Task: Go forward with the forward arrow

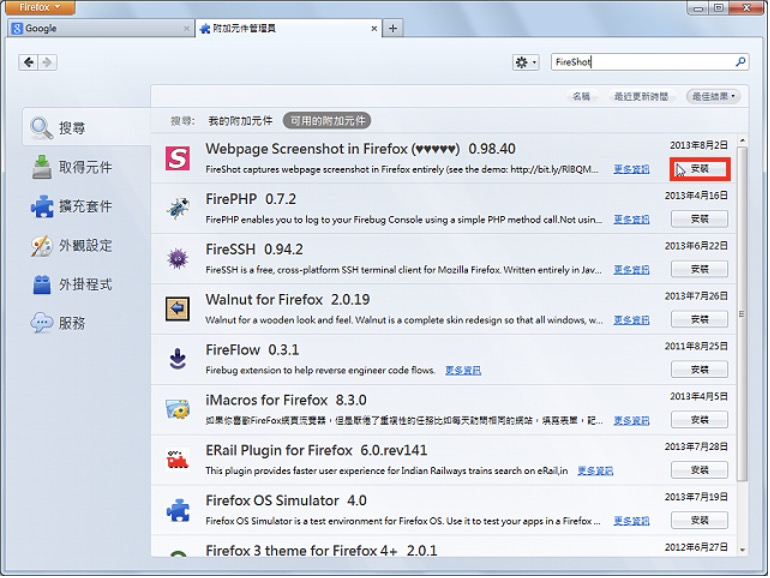Action: click(x=48, y=62)
